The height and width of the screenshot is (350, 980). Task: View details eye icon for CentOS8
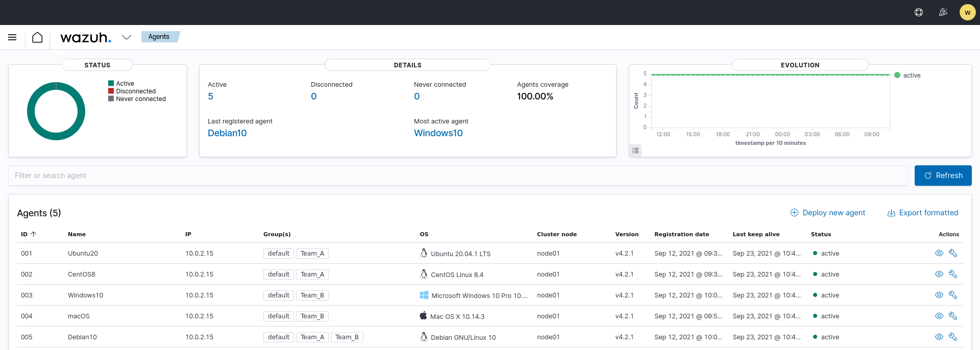[939, 274]
